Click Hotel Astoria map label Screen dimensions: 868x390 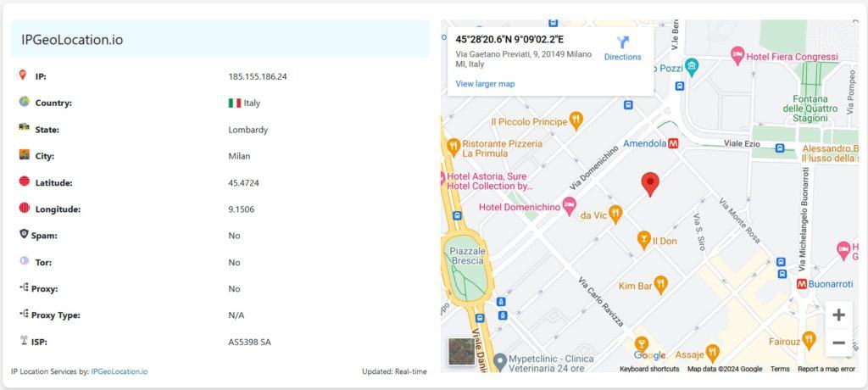(x=490, y=181)
